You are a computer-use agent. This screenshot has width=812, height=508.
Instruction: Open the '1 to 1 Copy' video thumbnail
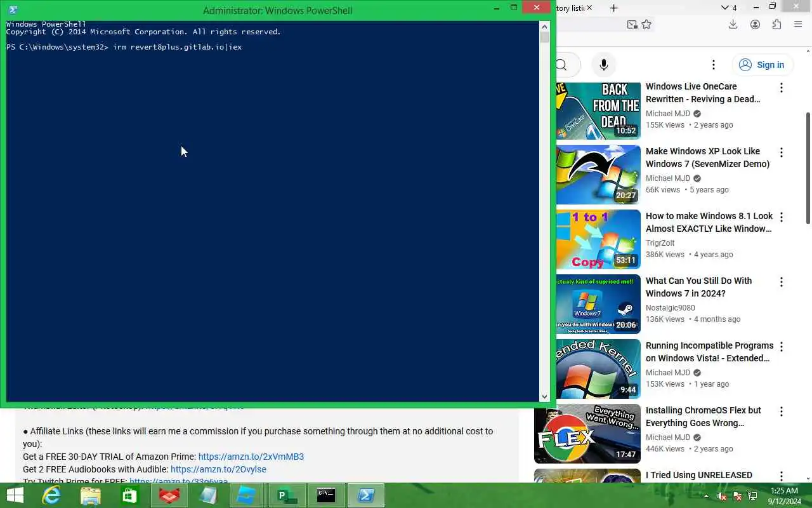598,239
